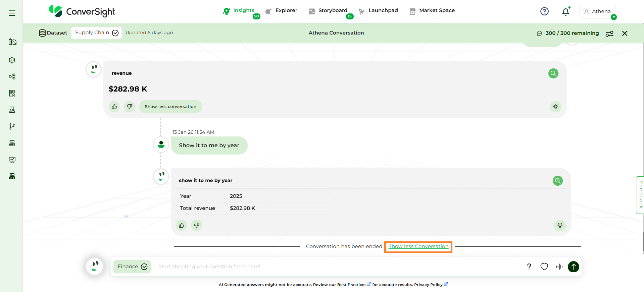The image size is (644, 292).
Task: Dislike the revenue answer with thumbs down
Action: point(129,107)
